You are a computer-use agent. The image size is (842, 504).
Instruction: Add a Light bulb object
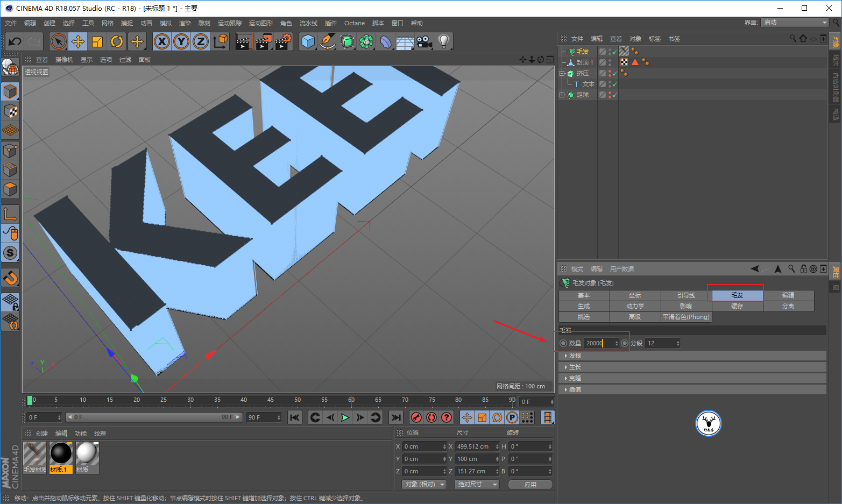coord(443,41)
